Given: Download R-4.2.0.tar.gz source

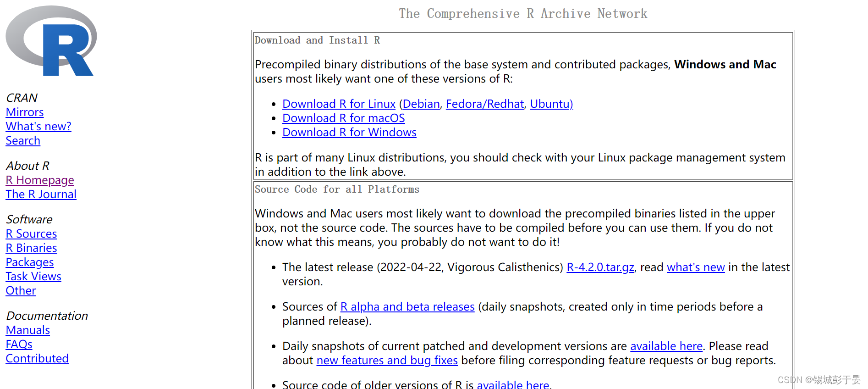Looking at the screenshot, I should pyautogui.click(x=600, y=267).
